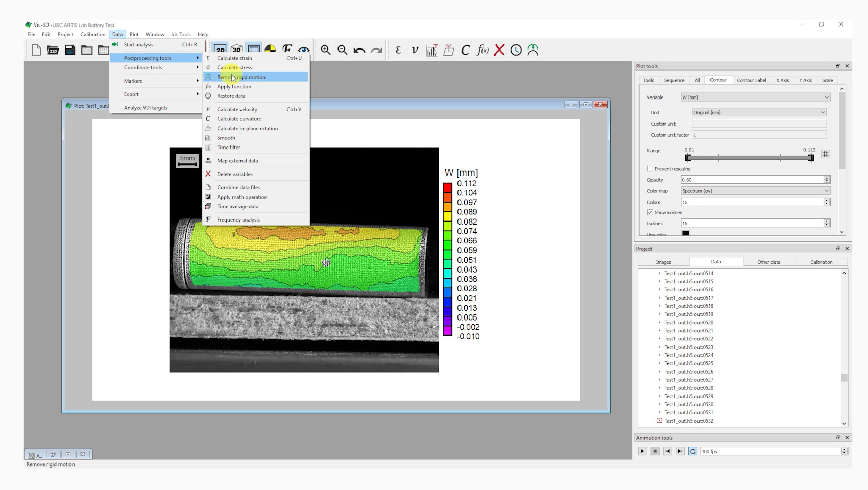Click the Save floppy disk icon
The height and width of the screenshot is (490, 868).
pos(70,50)
